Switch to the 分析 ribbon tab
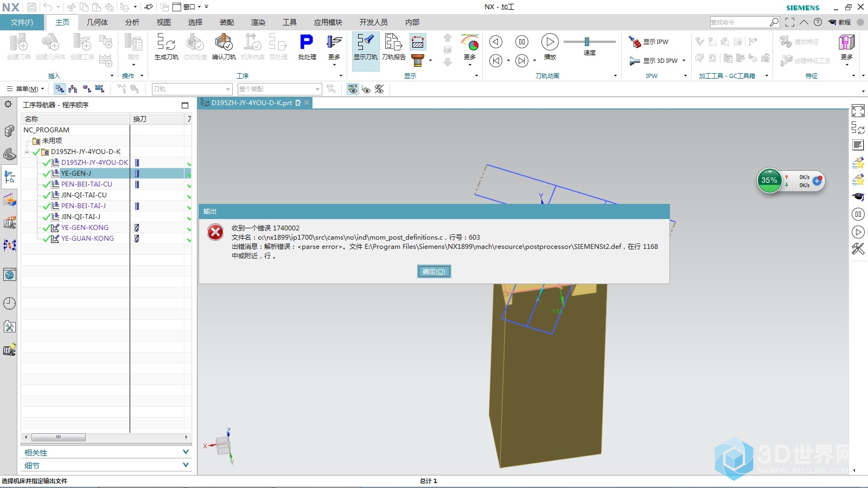 coord(132,22)
